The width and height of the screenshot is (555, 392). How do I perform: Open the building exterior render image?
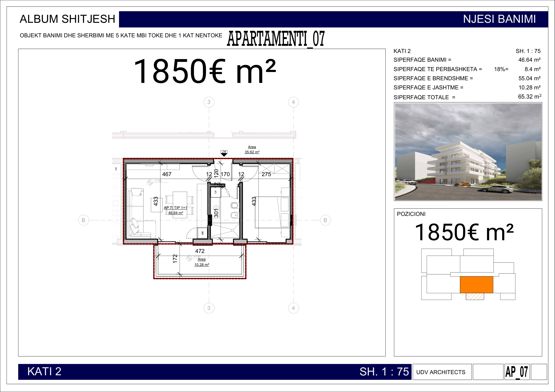tap(468, 152)
